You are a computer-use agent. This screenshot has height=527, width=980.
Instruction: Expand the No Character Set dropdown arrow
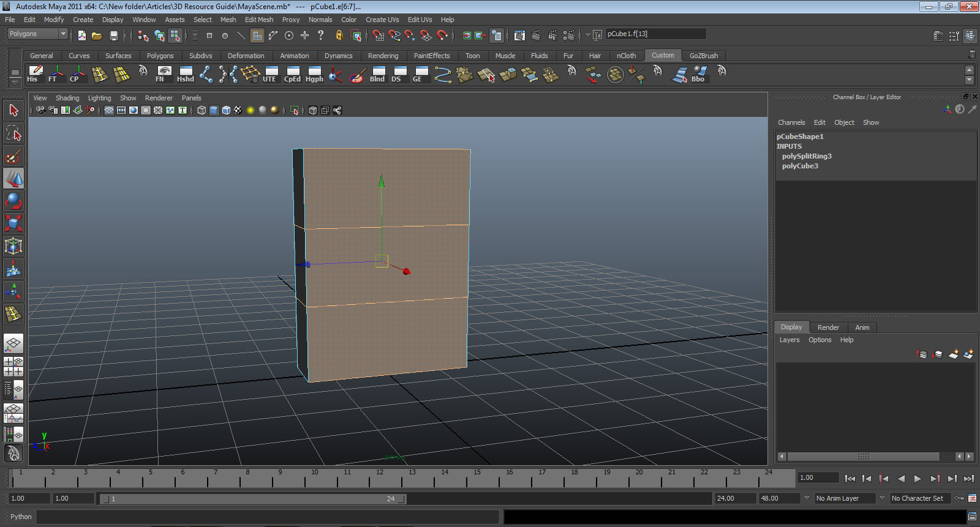(882, 498)
